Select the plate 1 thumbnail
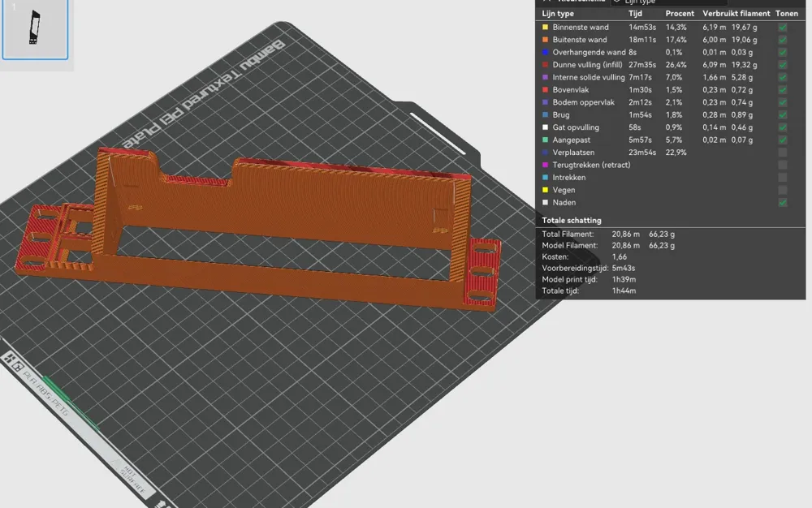 pos(35,29)
